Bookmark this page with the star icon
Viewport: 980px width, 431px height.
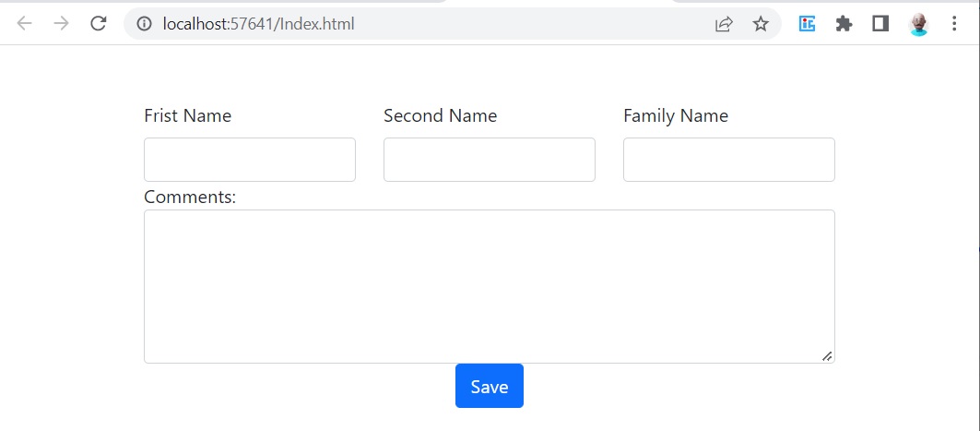pos(760,24)
